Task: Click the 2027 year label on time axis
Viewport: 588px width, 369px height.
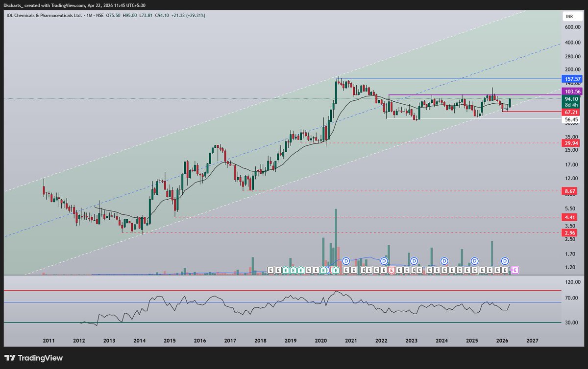Action: tap(533, 340)
